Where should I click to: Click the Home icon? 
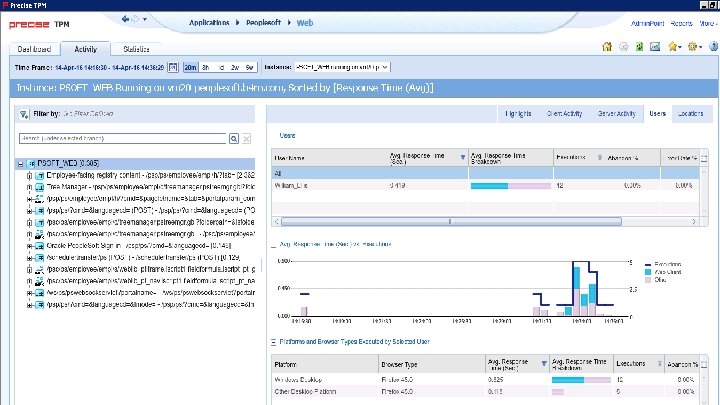pyautogui.click(x=607, y=46)
